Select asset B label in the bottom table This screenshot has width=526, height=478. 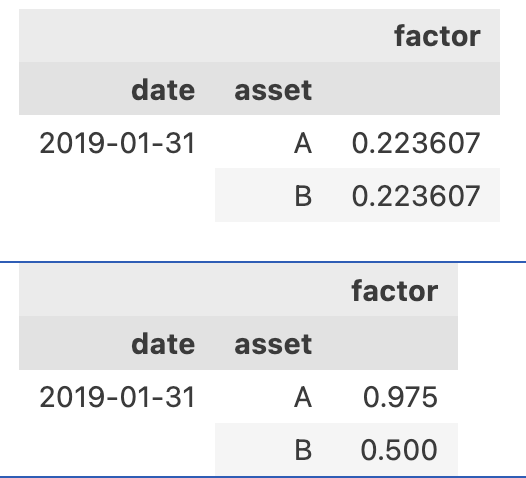tap(303, 449)
